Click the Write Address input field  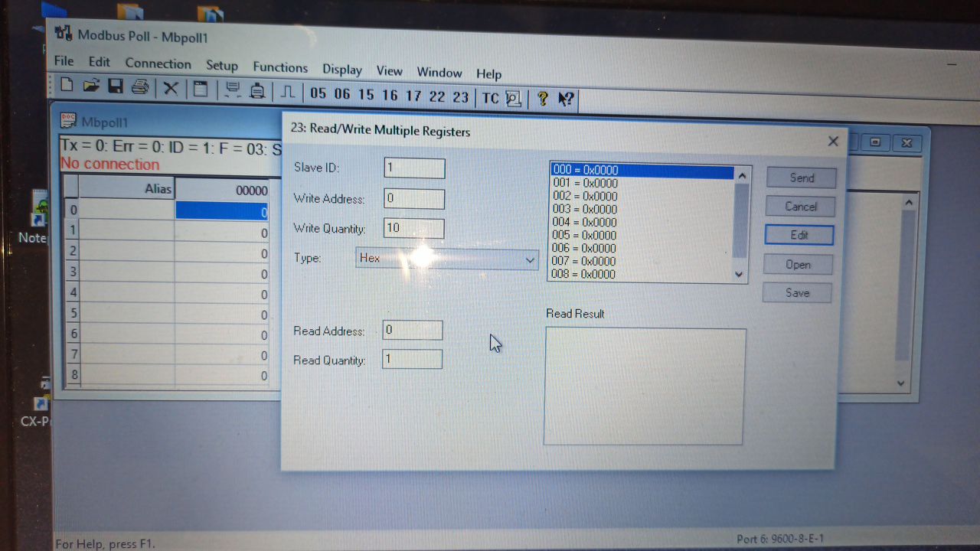[413, 198]
